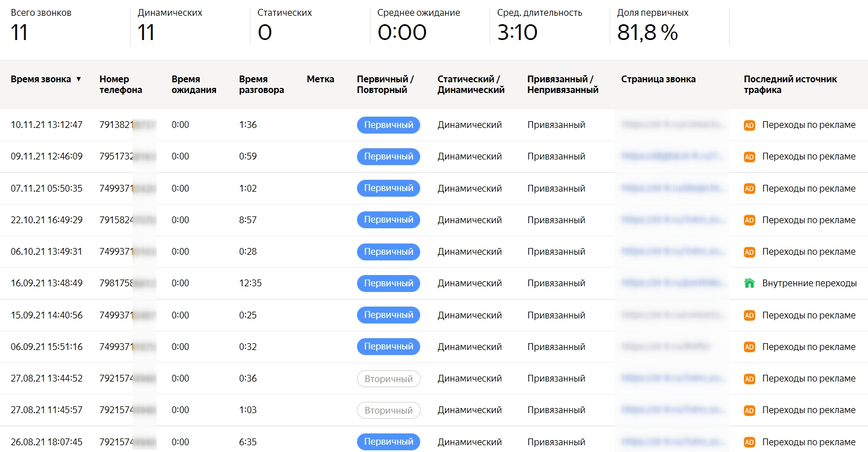This screenshot has height=452, width=868.
Task: Click the ad icon in the 07.11.21 05:50:35 row
Action: click(x=750, y=189)
